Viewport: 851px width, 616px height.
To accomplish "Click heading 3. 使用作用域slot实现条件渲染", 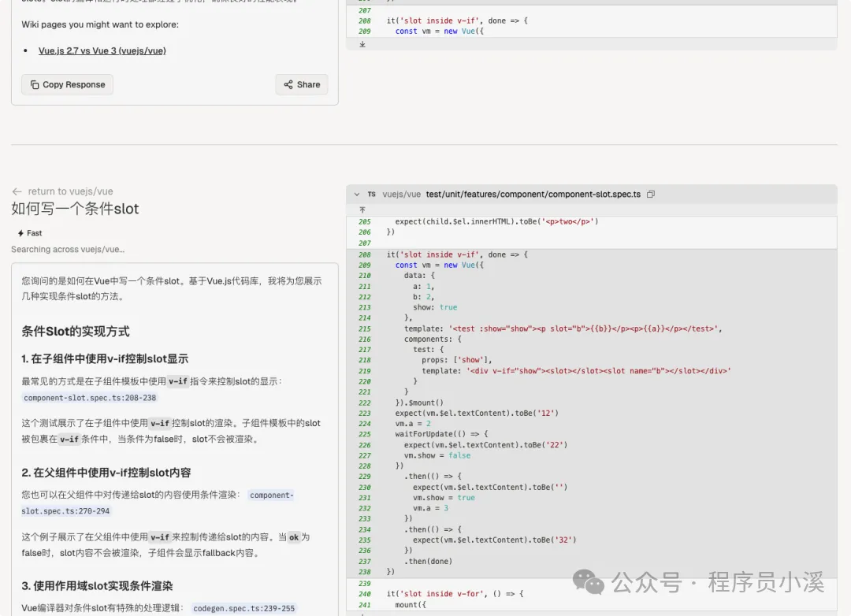I will [97, 586].
